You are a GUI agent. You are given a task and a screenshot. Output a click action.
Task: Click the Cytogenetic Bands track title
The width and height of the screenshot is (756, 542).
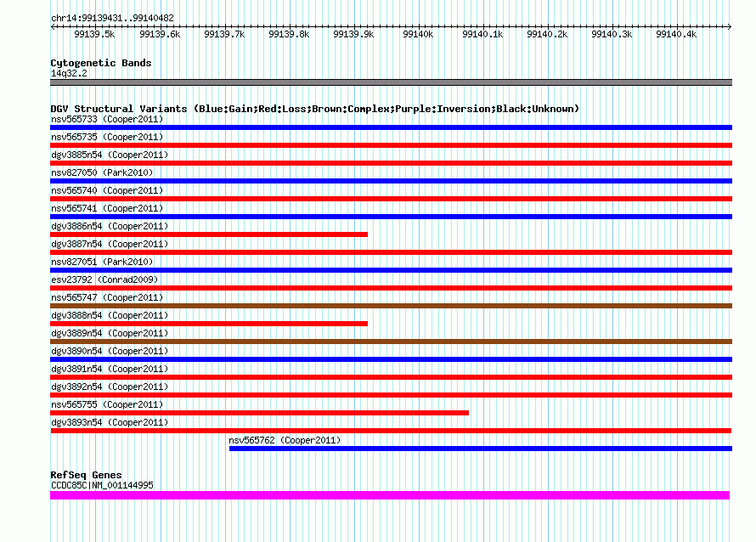[x=101, y=63]
